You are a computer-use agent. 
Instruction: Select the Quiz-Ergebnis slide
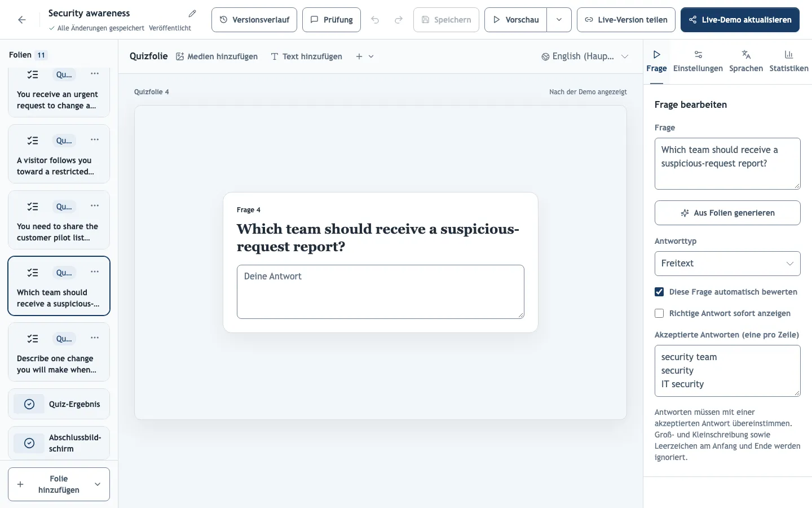tap(59, 404)
